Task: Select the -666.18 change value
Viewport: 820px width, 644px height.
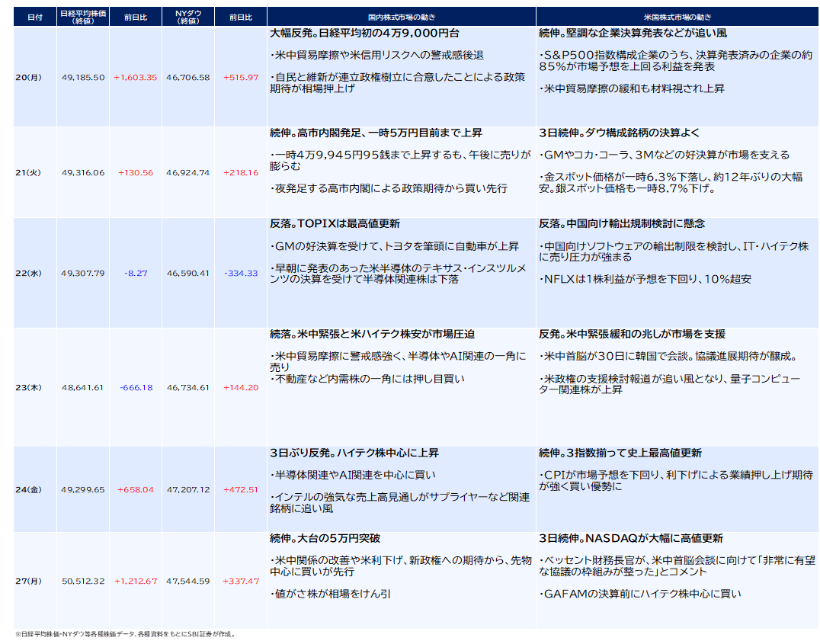Action: pos(136,388)
